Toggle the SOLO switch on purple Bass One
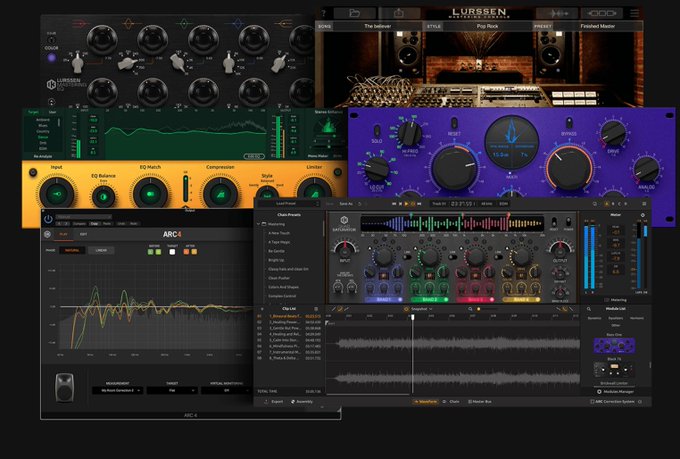Viewport: 680px width, 459px height. click(376, 131)
